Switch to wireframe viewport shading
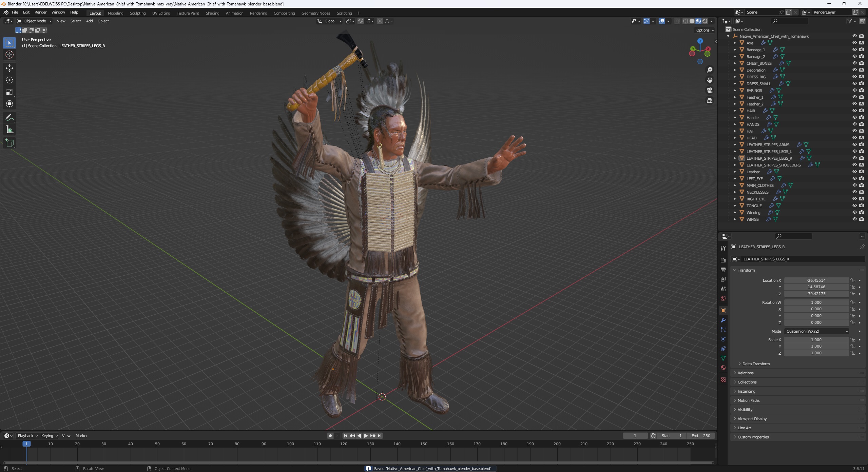The image size is (868, 472). tap(686, 21)
